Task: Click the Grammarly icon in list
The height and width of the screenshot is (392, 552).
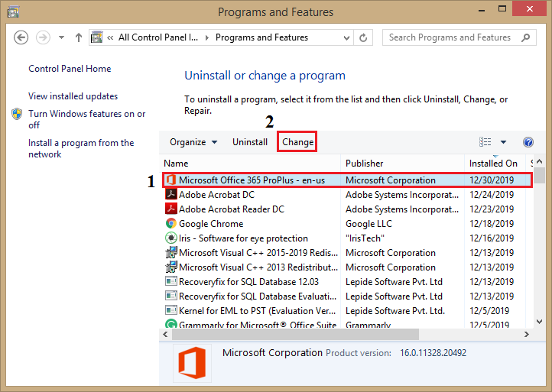Action: pos(170,324)
